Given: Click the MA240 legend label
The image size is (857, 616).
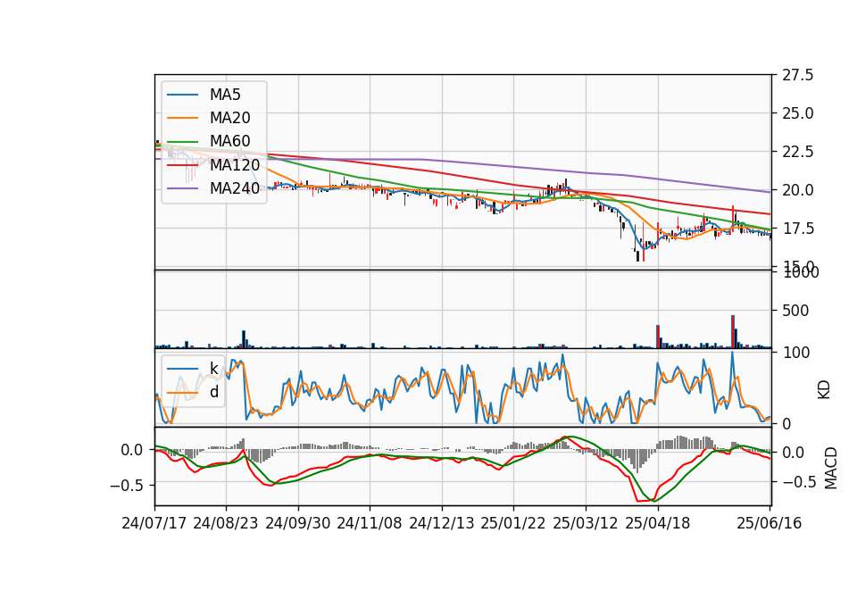Looking at the screenshot, I should pos(235,188).
